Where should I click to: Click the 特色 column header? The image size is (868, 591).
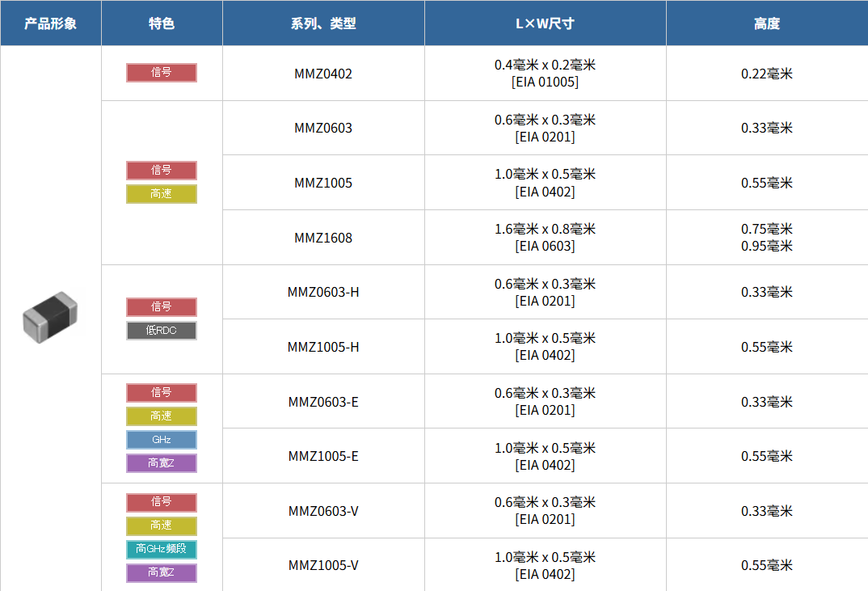[162, 23]
